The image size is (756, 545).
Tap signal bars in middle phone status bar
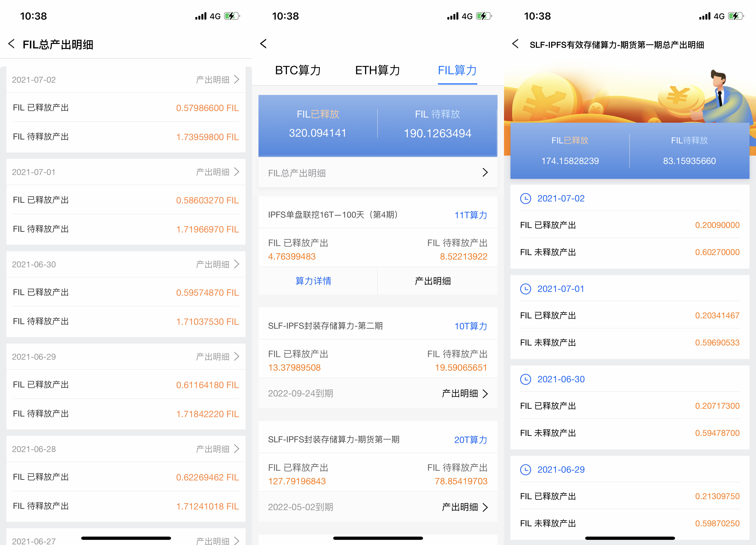(x=453, y=16)
